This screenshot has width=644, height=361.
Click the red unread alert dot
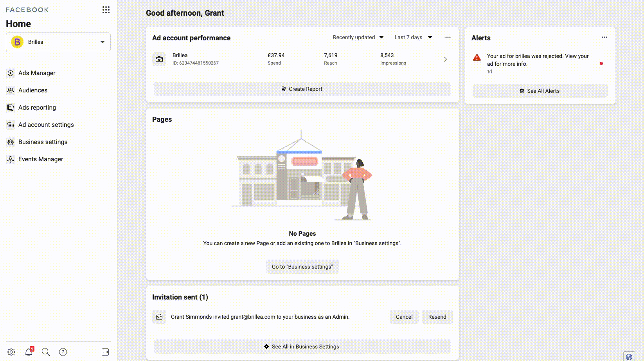click(601, 63)
